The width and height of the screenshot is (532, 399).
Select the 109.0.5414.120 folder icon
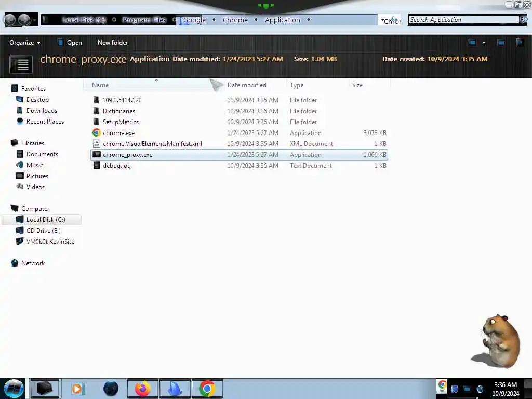[x=96, y=100]
